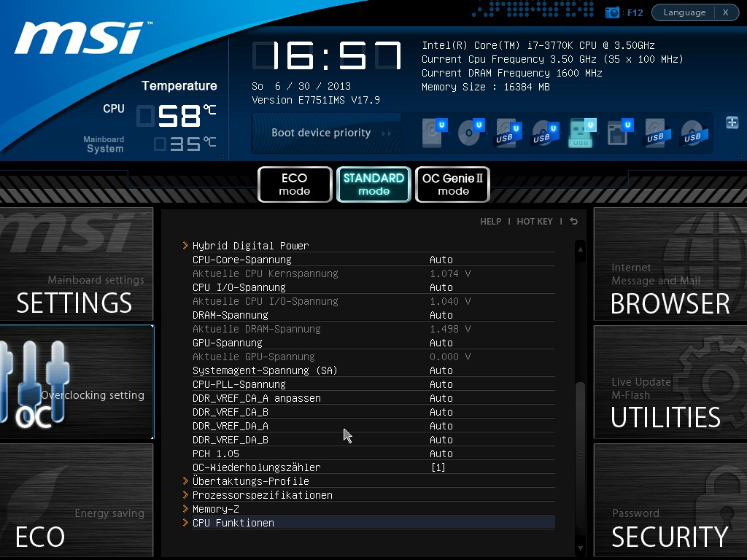Click the Current DRAM Frequency 1600 MHz text
This screenshot has height=560, width=747.
tap(511, 74)
